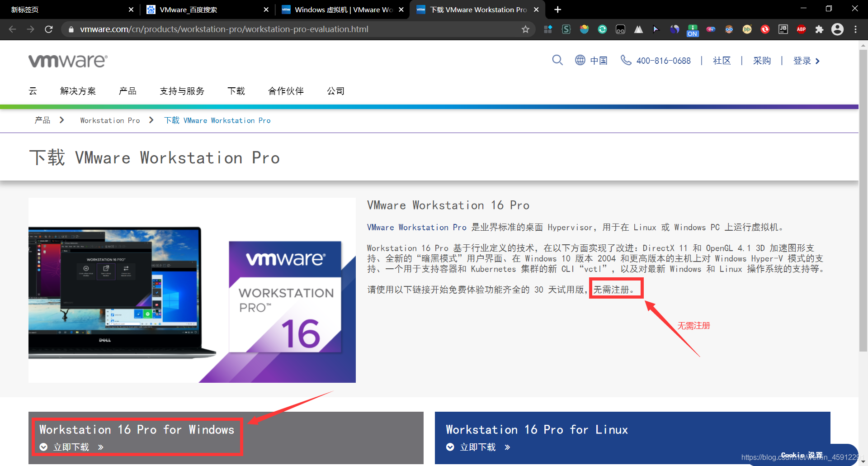
Task: Click the site lock icon in address bar
Action: (71, 29)
